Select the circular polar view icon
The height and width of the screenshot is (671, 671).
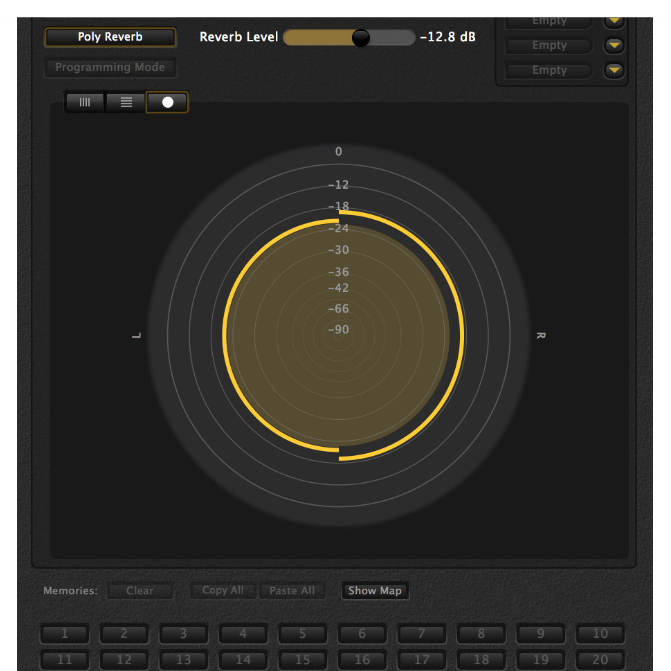tap(167, 102)
